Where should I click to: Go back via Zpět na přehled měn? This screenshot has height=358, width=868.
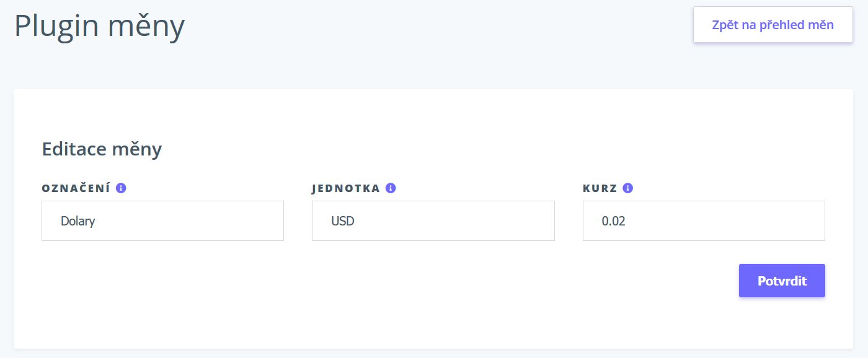click(773, 25)
